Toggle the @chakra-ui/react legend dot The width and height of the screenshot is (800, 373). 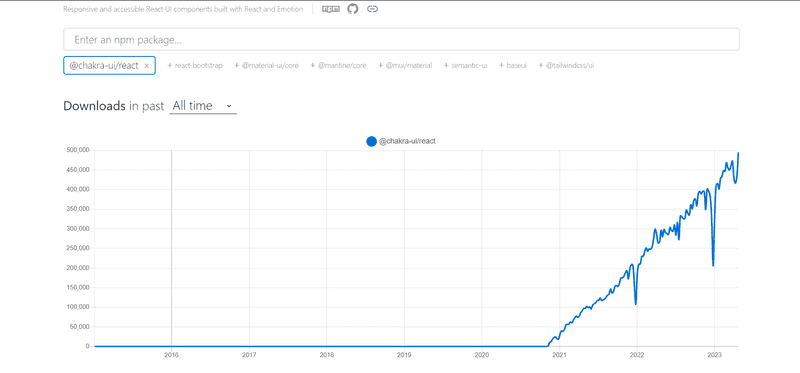coord(371,142)
